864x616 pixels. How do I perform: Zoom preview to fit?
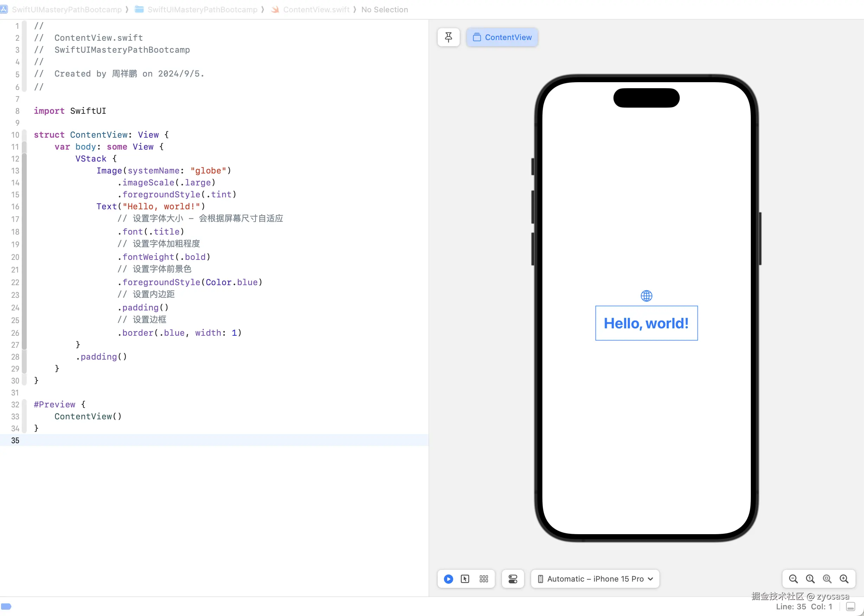click(827, 579)
